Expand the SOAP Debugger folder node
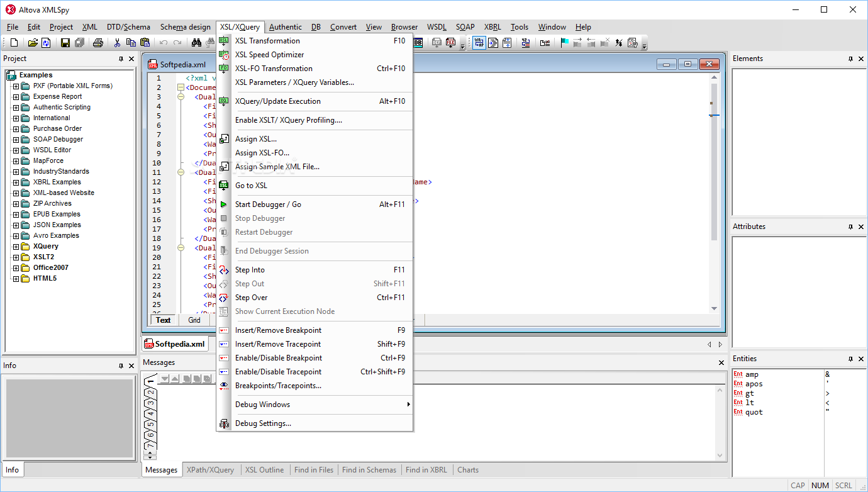The width and height of the screenshot is (868, 492). tap(16, 140)
